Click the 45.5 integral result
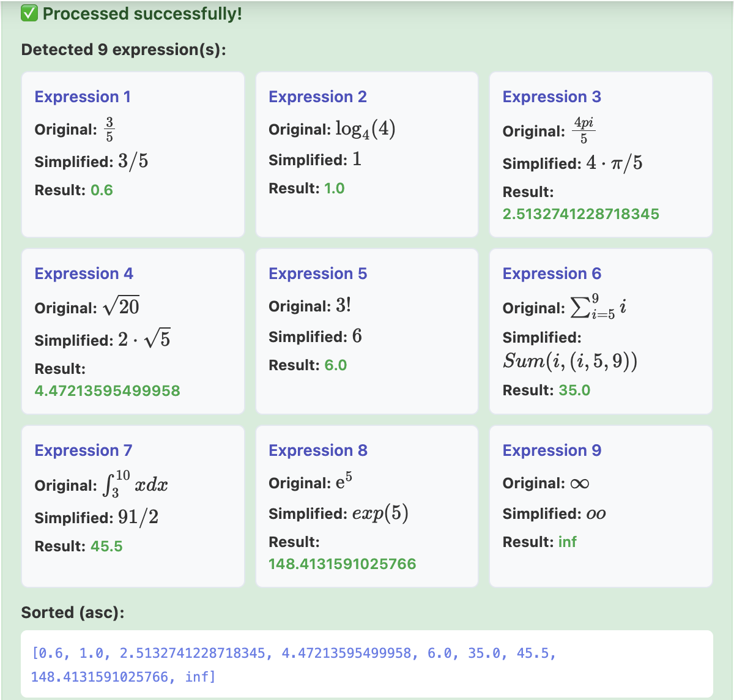The width and height of the screenshot is (734, 700). point(106,546)
